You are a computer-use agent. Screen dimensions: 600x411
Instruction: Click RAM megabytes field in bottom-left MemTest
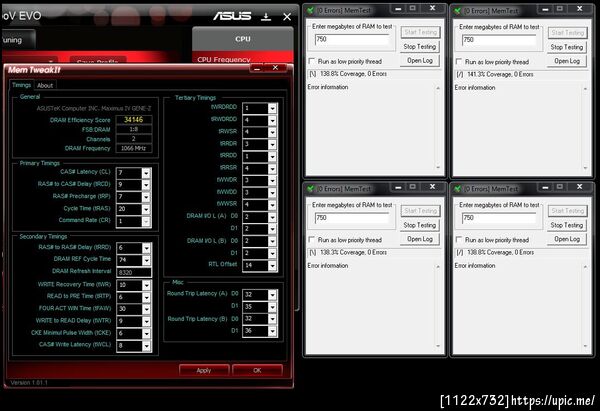pyautogui.click(x=352, y=218)
